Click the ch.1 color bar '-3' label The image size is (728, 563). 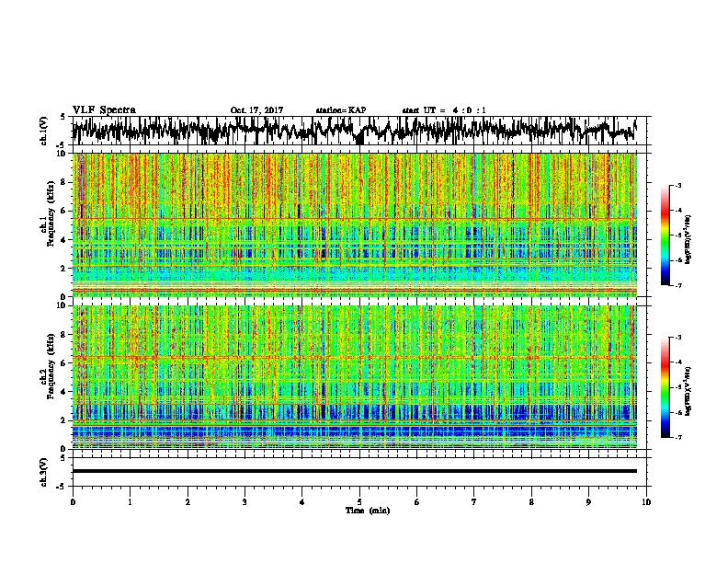click(x=677, y=186)
